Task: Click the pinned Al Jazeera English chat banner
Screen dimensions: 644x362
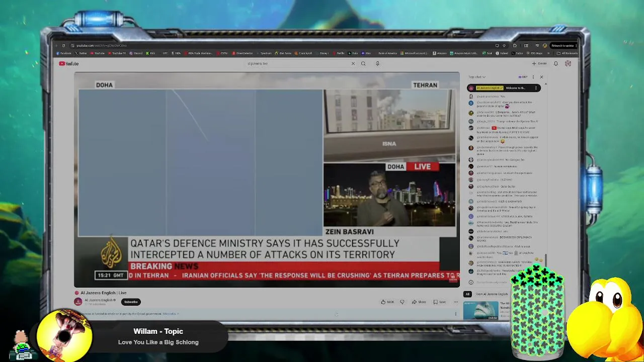Action: click(x=504, y=88)
